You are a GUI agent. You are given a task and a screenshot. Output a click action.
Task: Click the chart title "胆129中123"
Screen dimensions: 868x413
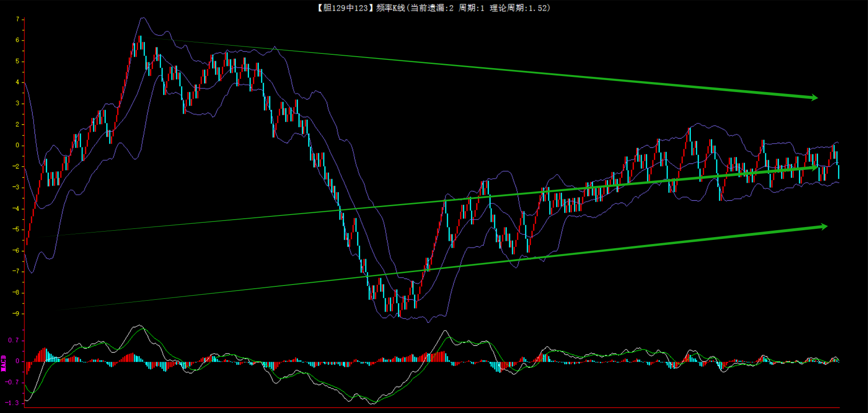[343, 8]
